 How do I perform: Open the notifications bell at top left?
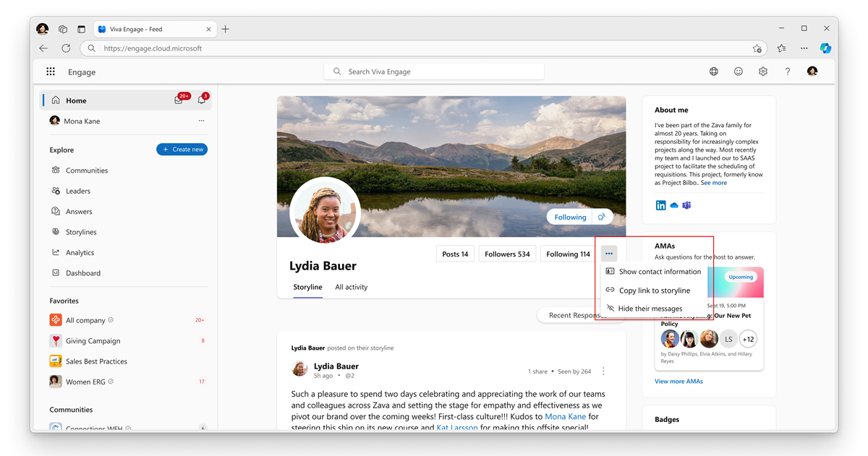coord(201,100)
